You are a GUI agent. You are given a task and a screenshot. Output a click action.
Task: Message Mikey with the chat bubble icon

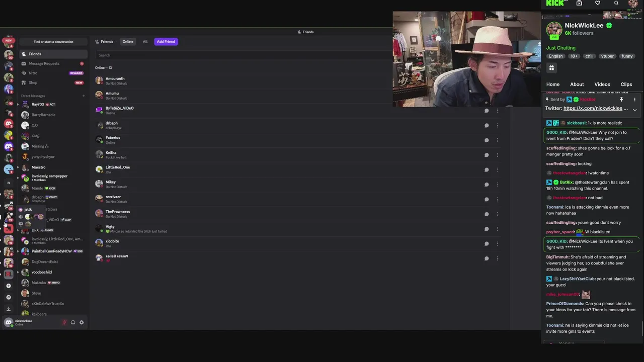[487, 185]
